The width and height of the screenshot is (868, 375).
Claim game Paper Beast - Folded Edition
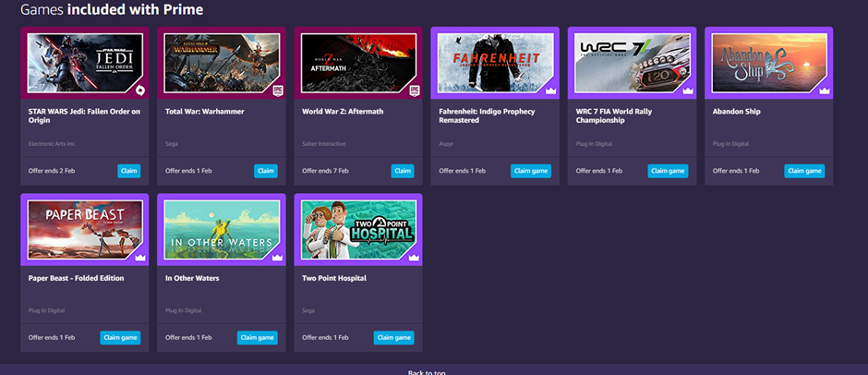(x=120, y=337)
